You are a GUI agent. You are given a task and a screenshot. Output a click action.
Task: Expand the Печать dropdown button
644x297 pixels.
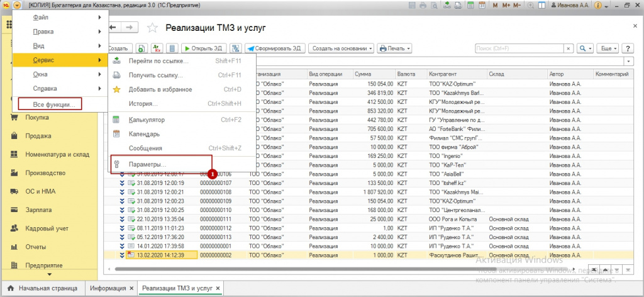pos(394,48)
